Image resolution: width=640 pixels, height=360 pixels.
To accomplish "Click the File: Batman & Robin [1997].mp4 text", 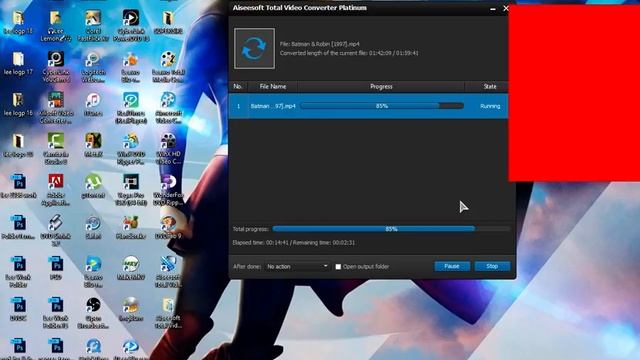I will 320,44.
